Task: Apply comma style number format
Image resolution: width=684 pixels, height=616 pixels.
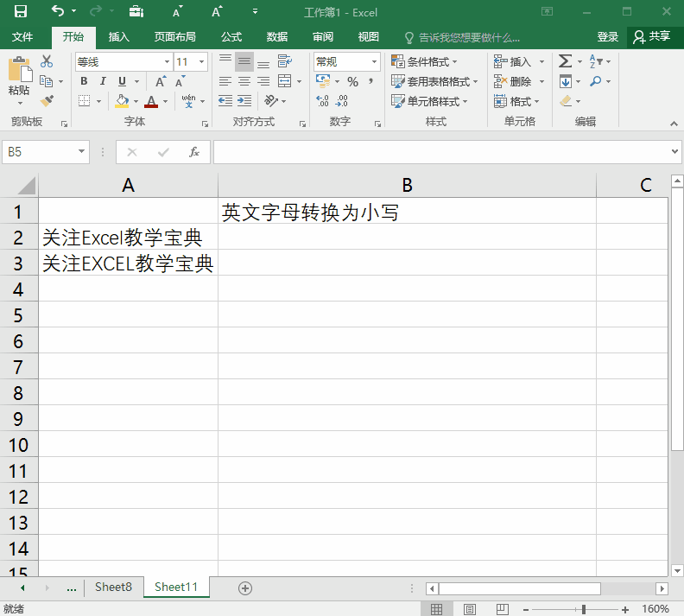Action: (370, 81)
